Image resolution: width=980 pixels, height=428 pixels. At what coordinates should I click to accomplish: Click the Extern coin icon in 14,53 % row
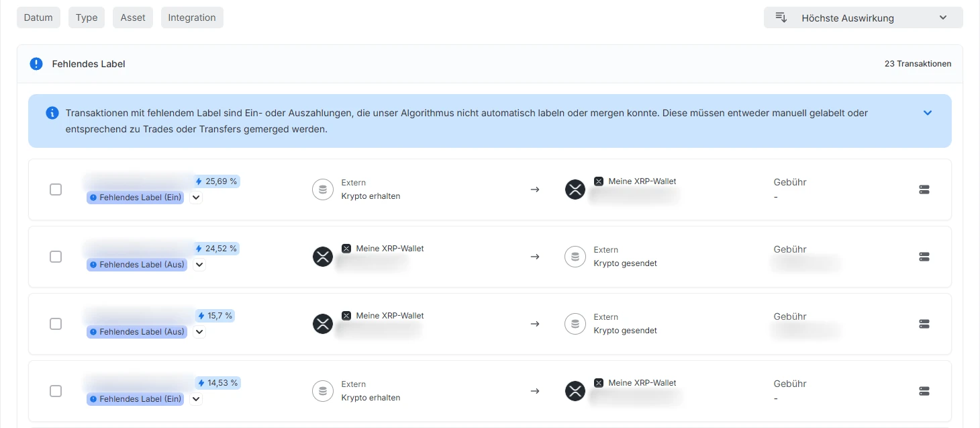coord(323,391)
